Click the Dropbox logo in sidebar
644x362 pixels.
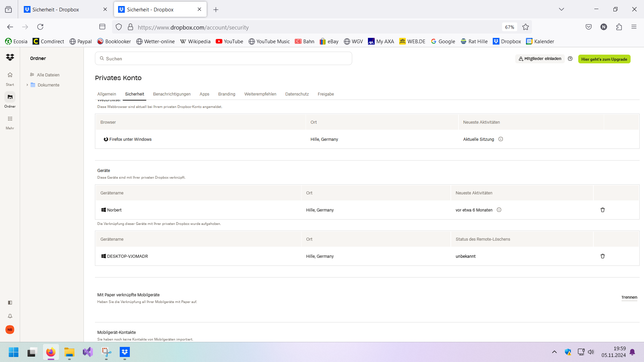(x=10, y=57)
